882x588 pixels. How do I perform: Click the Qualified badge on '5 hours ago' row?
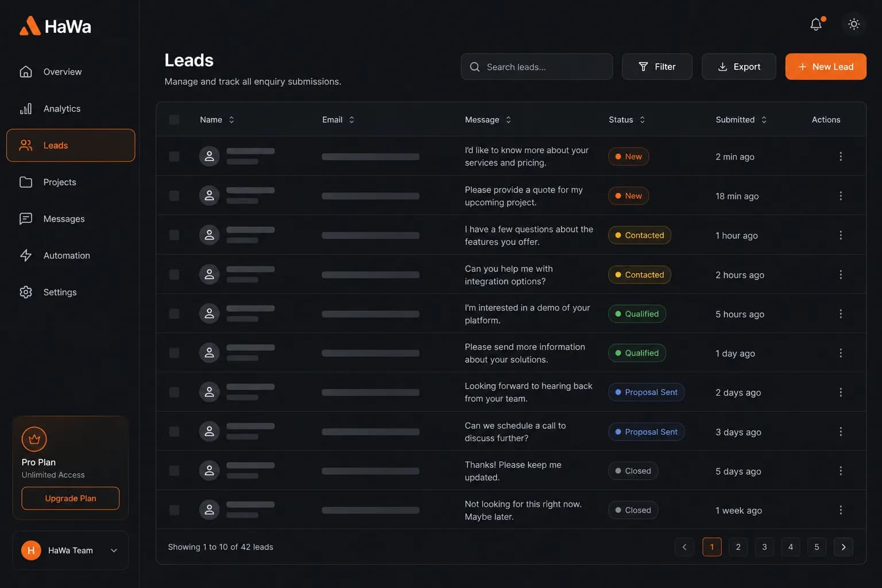[x=637, y=314]
